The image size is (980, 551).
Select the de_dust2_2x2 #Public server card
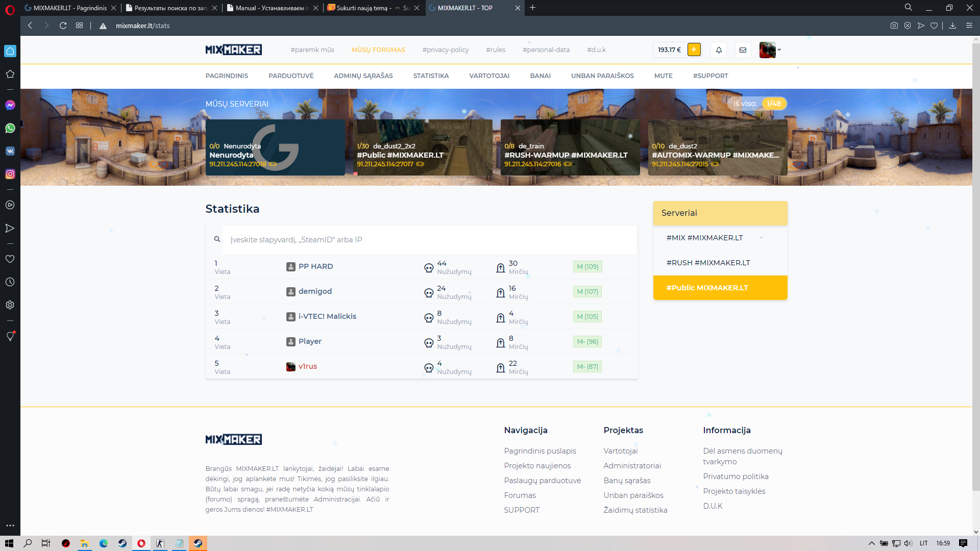pyautogui.click(x=423, y=147)
